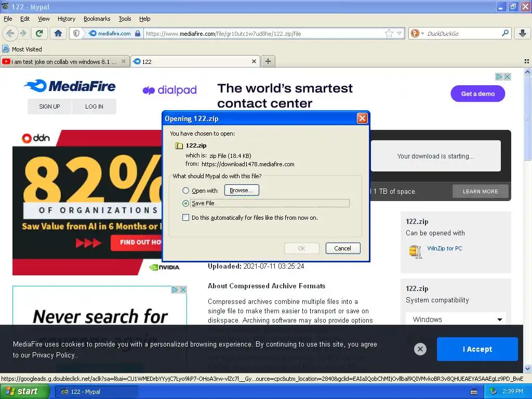
Task: Open the Bookmarks menu
Action: 97,19
